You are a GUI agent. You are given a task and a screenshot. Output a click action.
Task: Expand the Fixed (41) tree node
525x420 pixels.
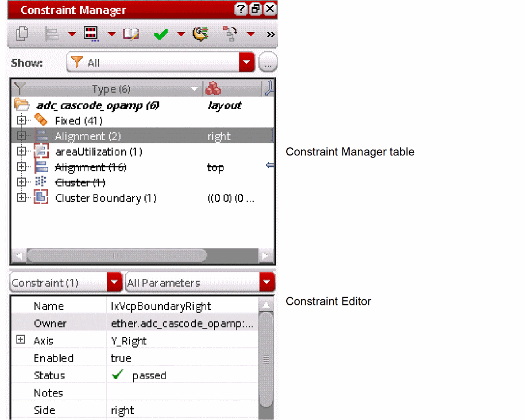[x=22, y=120]
